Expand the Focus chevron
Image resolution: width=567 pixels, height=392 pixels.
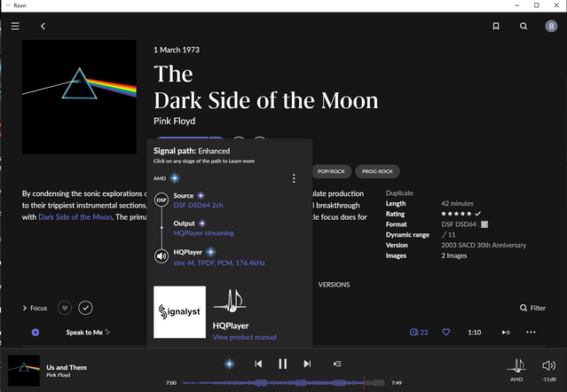coord(25,309)
